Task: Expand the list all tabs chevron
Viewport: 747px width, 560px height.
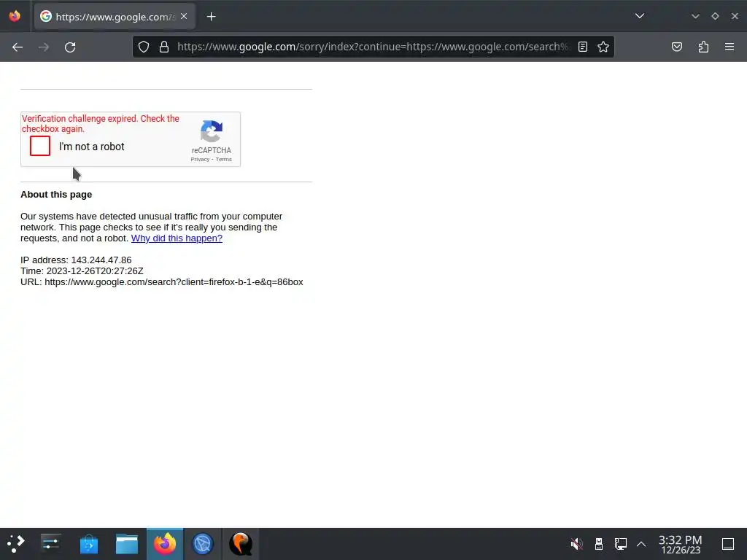Action: (x=640, y=16)
